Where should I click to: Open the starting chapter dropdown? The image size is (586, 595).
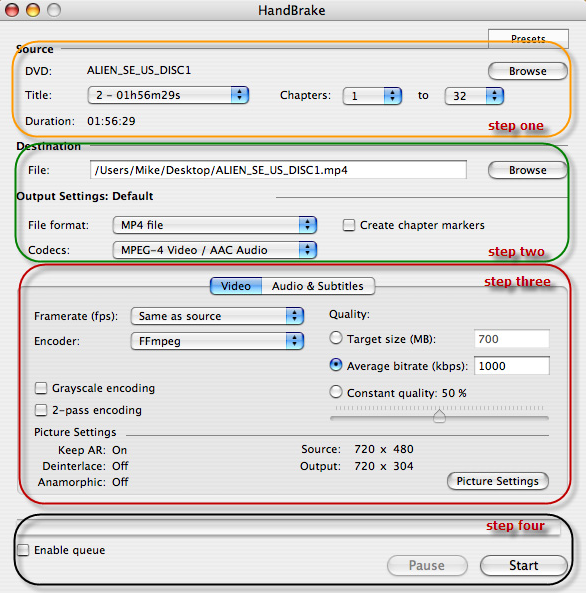tap(372, 96)
